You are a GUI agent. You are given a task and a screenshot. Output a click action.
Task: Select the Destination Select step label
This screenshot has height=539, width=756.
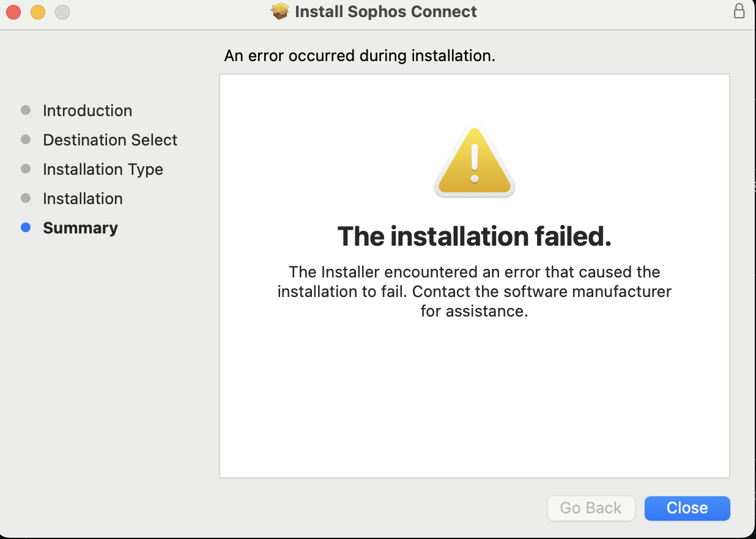coord(110,140)
